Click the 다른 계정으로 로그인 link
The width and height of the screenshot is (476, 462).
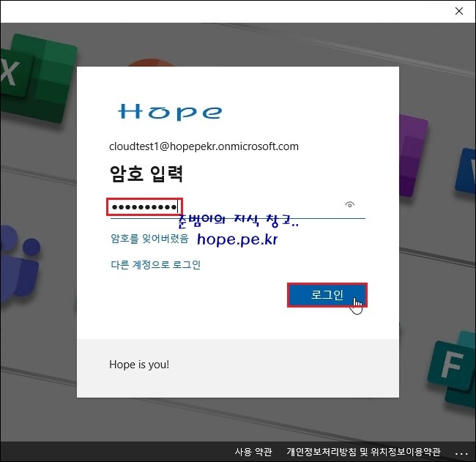tap(155, 265)
